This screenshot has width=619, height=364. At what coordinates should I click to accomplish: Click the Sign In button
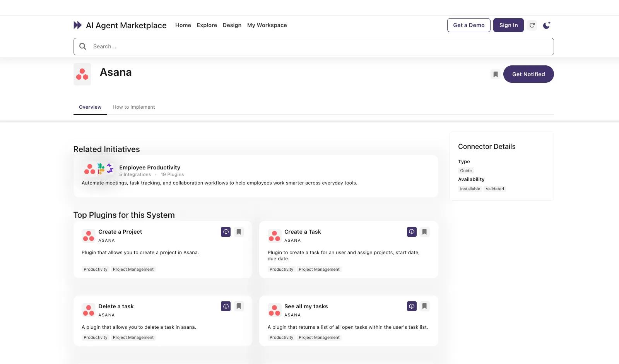tap(508, 25)
